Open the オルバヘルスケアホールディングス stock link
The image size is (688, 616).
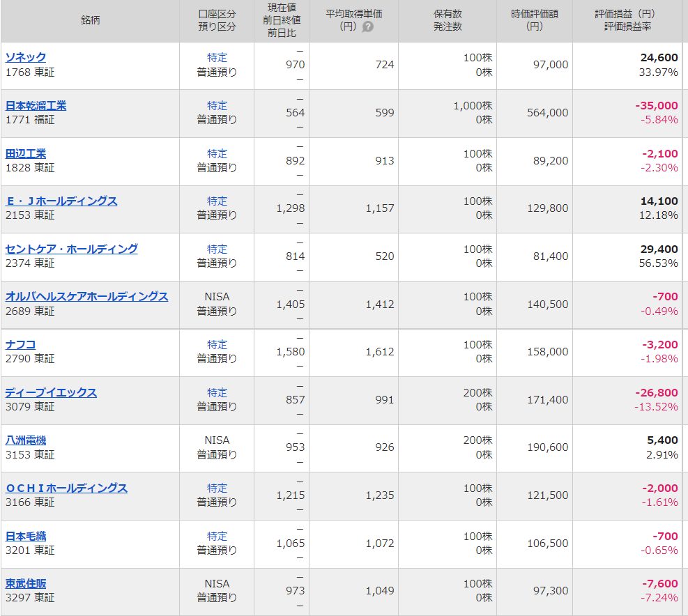(87, 297)
